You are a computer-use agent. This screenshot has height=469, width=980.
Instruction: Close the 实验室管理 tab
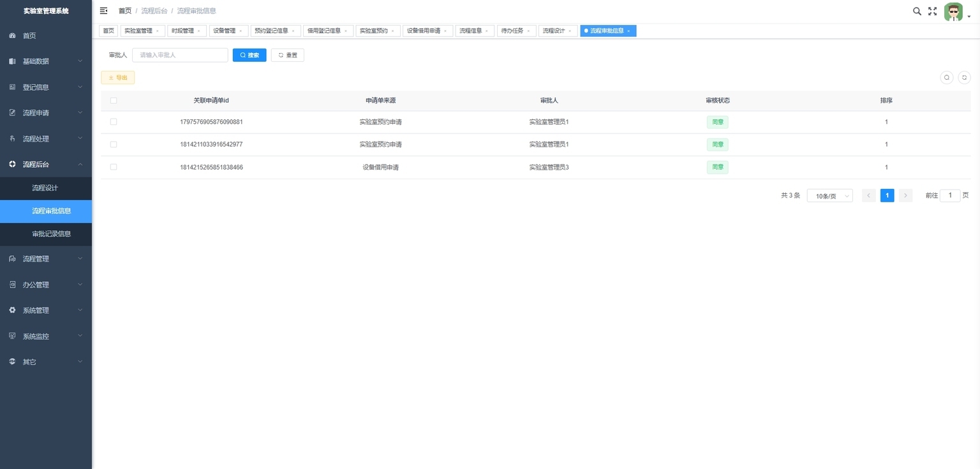click(158, 31)
